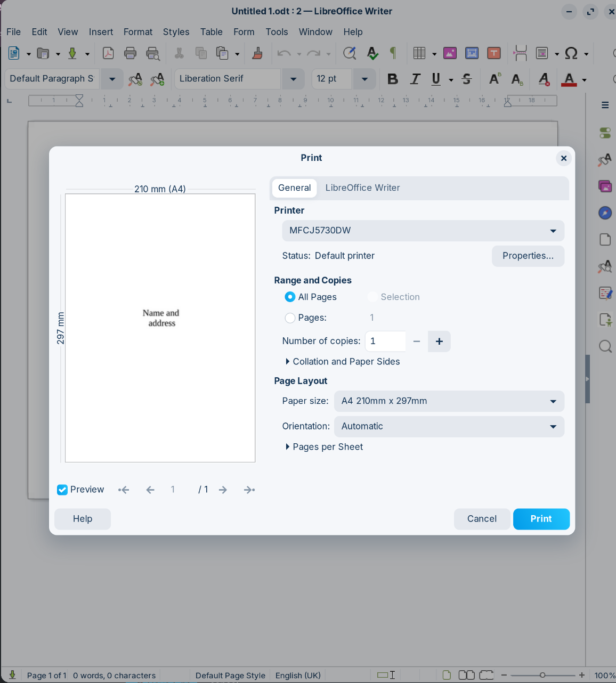Uncheck the Preview checkbox
This screenshot has height=683, width=616.
coord(62,490)
